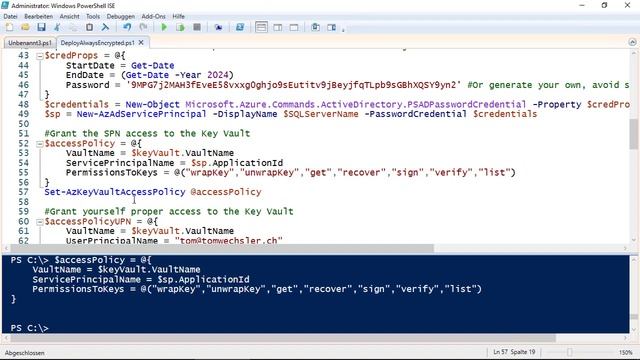640x360 pixels.
Task: Close the DeployAlwaysEncrypted.ps1 tab
Action: (141, 42)
